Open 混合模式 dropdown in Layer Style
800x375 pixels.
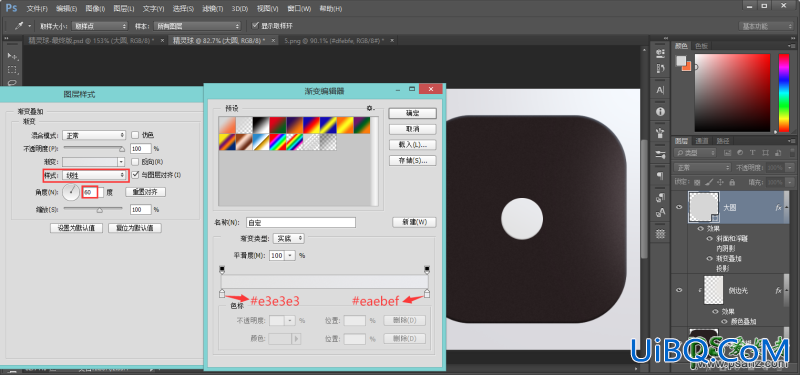pyautogui.click(x=94, y=135)
